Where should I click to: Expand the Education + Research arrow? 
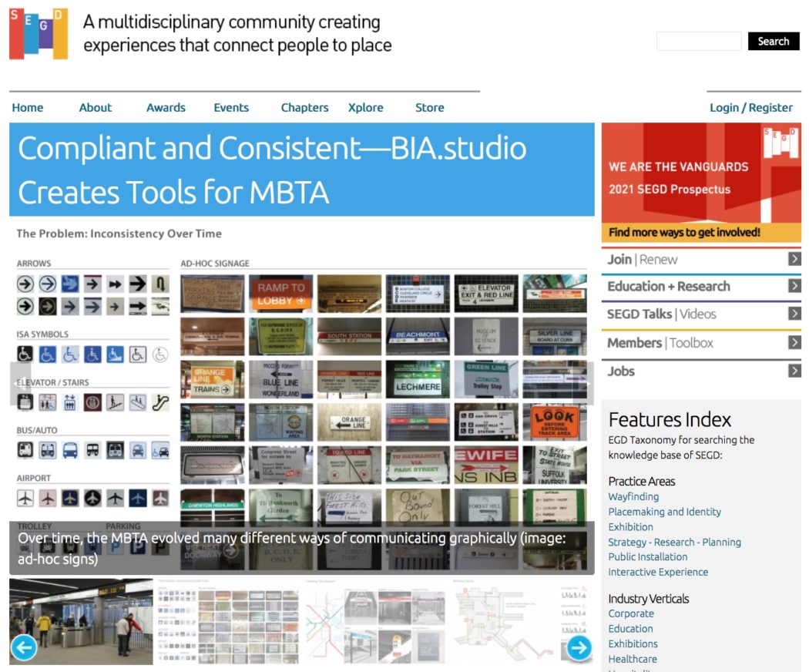point(794,286)
